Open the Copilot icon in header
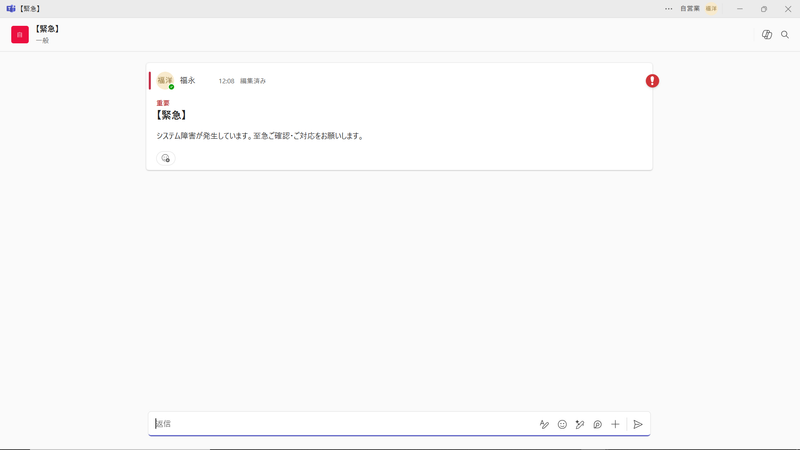Screen dimensions: 800x450 (x=766, y=35)
